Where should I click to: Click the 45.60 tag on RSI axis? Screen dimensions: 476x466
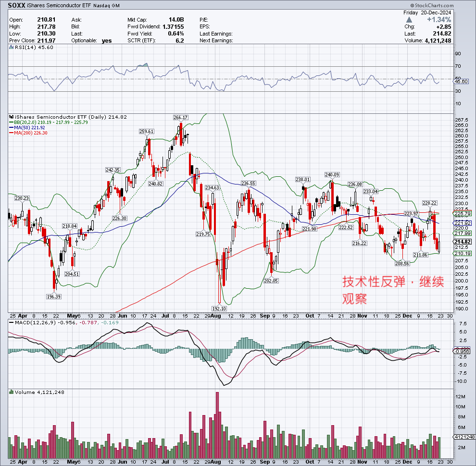pyautogui.click(x=462, y=81)
